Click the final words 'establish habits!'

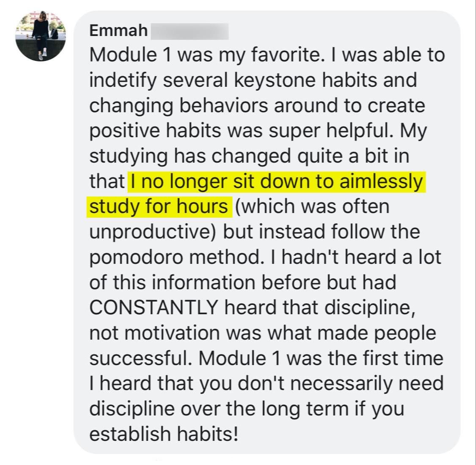coord(163,434)
